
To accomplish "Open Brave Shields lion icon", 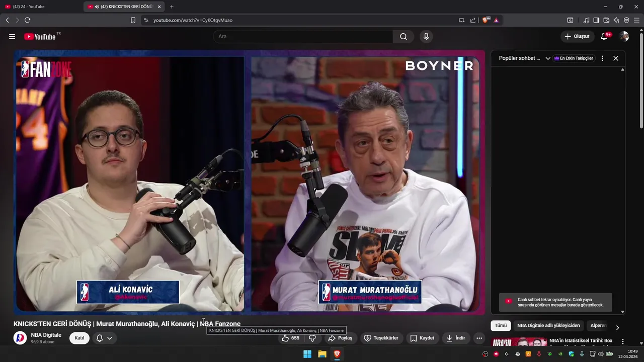I will [x=486, y=20].
